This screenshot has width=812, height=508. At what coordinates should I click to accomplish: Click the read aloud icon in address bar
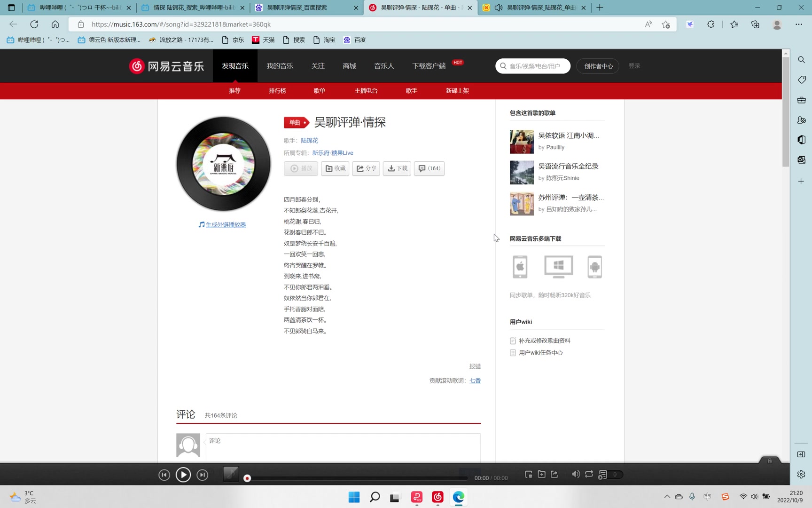(x=648, y=24)
